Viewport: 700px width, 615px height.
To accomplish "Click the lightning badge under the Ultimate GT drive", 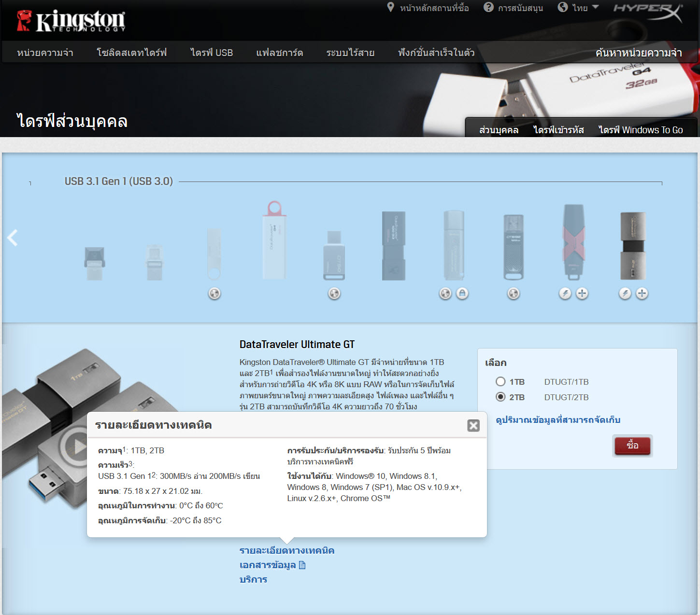I will [x=625, y=293].
